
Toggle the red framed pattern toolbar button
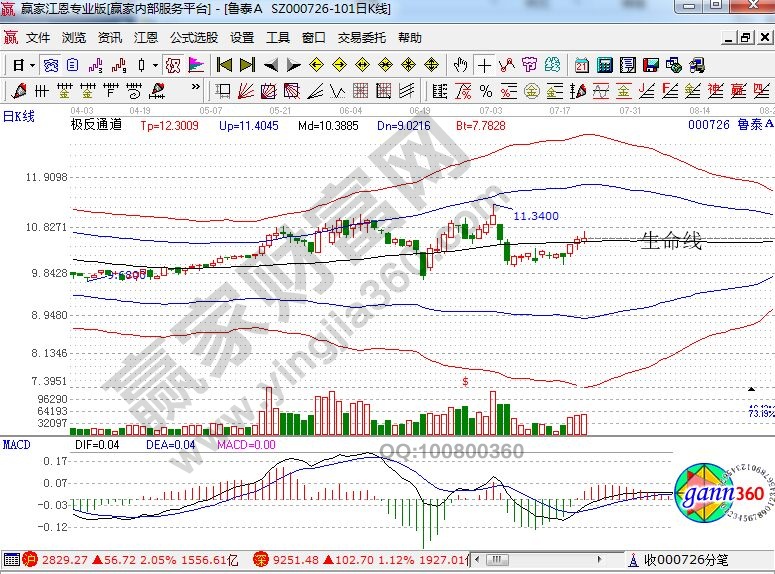pyautogui.click(x=172, y=65)
